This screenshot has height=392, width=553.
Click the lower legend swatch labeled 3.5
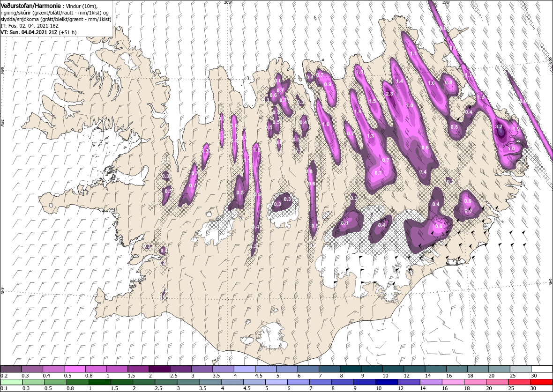[x=210, y=382]
